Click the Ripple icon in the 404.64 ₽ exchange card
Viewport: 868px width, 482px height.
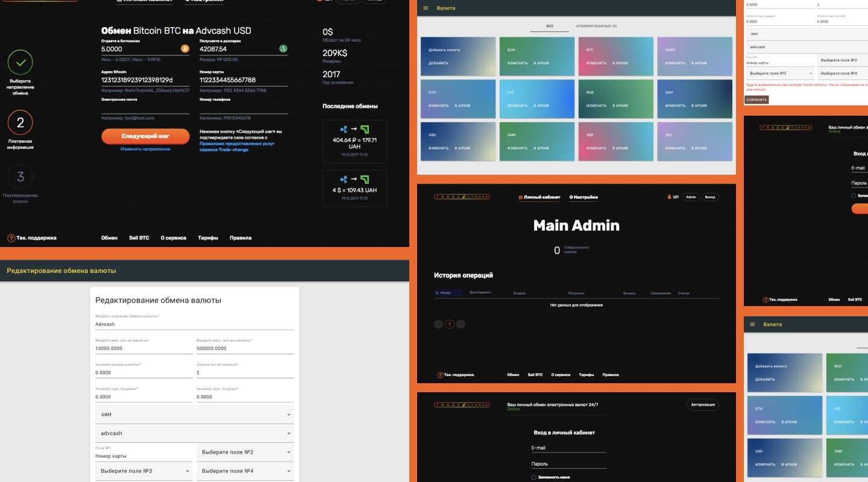tap(344, 129)
